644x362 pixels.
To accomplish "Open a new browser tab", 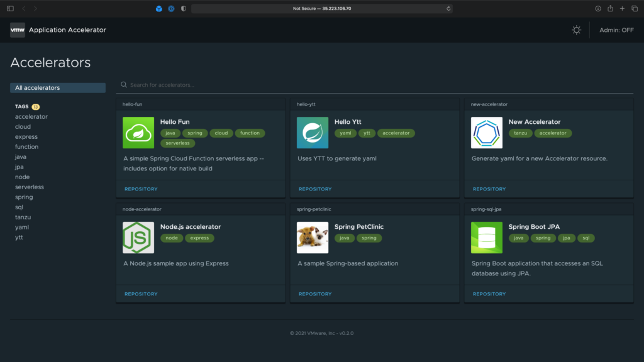I will click(622, 8).
